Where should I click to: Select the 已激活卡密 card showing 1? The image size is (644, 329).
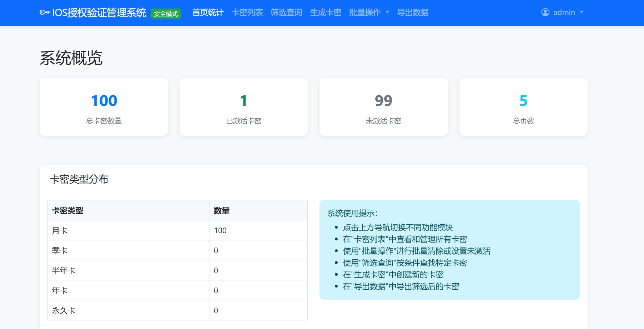pyautogui.click(x=243, y=106)
